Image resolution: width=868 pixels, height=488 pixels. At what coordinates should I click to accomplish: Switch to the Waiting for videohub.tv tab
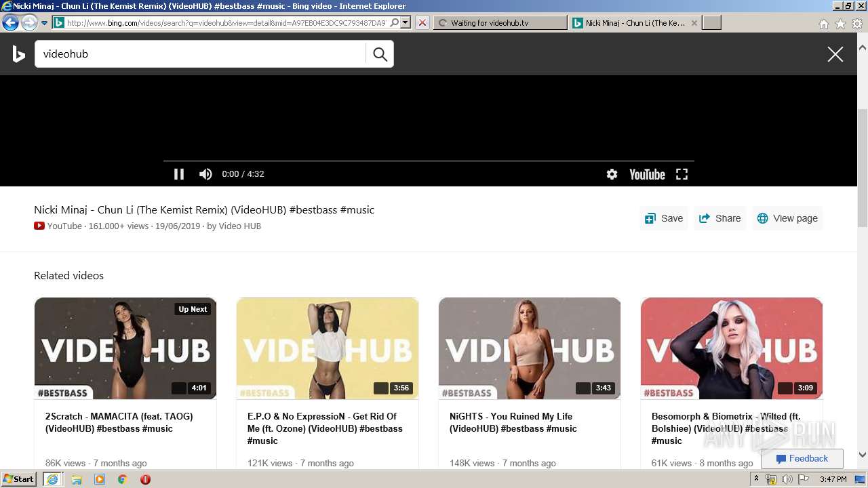(x=500, y=23)
